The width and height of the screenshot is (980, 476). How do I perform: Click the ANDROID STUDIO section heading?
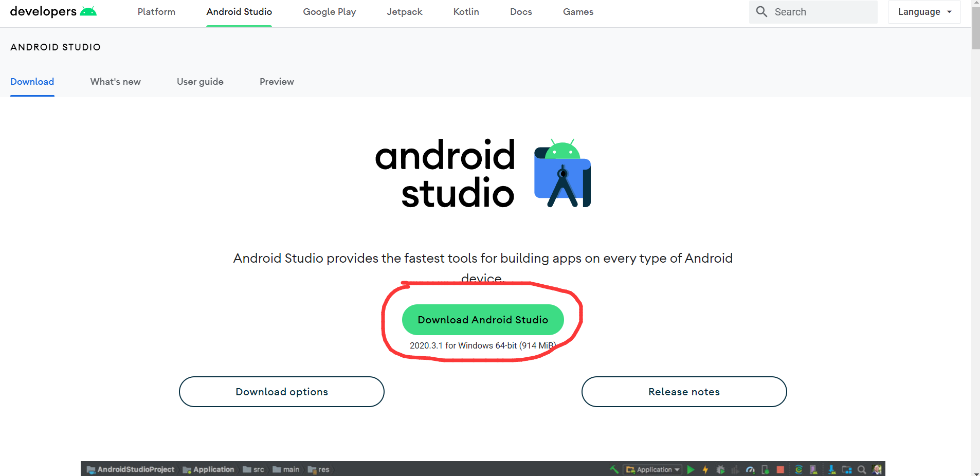[56, 47]
